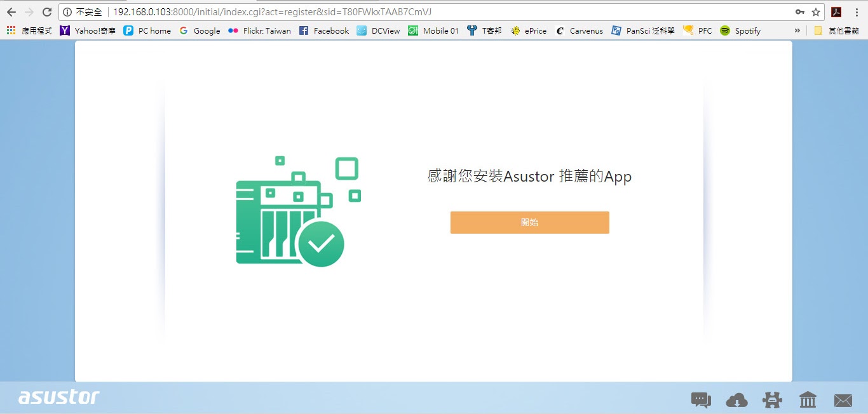The image size is (868, 414).
Task: Click the Adobe Acrobat extension icon
Action: (x=836, y=12)
